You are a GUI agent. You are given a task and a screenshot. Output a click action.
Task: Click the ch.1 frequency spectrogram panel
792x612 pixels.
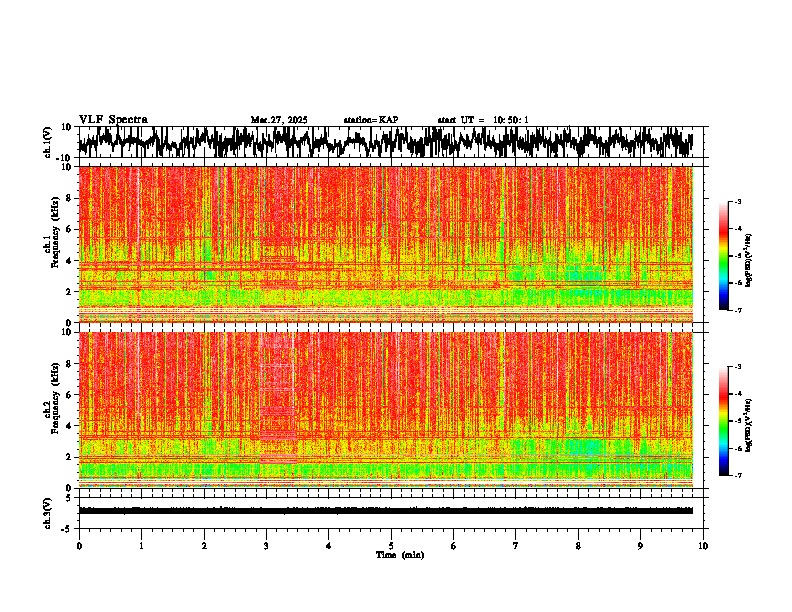click(x=386, y=244)
